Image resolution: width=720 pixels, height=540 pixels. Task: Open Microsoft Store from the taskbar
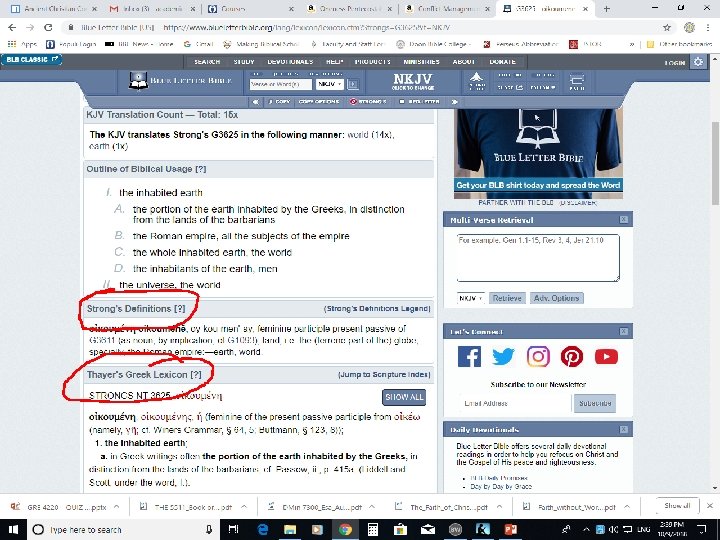tap(400, 529)
